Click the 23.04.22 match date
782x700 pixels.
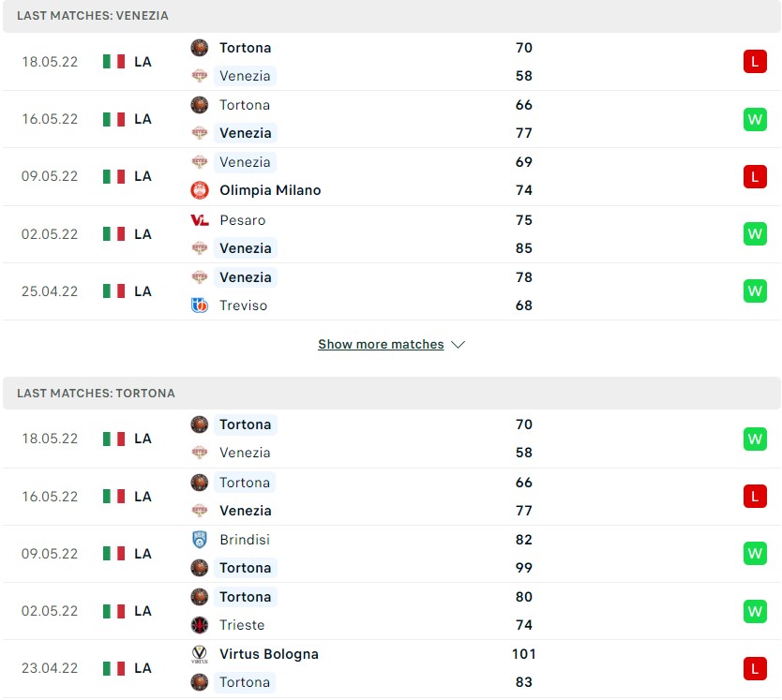(50, 668)
